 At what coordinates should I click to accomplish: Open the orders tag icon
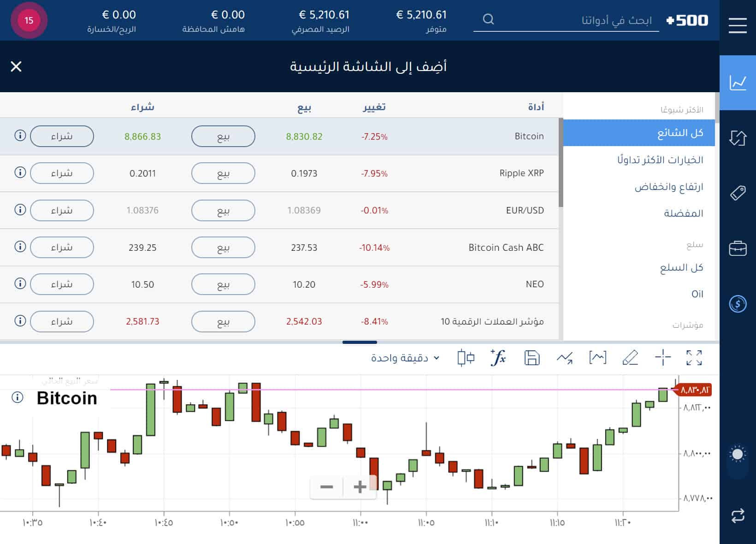click(738, 193)
